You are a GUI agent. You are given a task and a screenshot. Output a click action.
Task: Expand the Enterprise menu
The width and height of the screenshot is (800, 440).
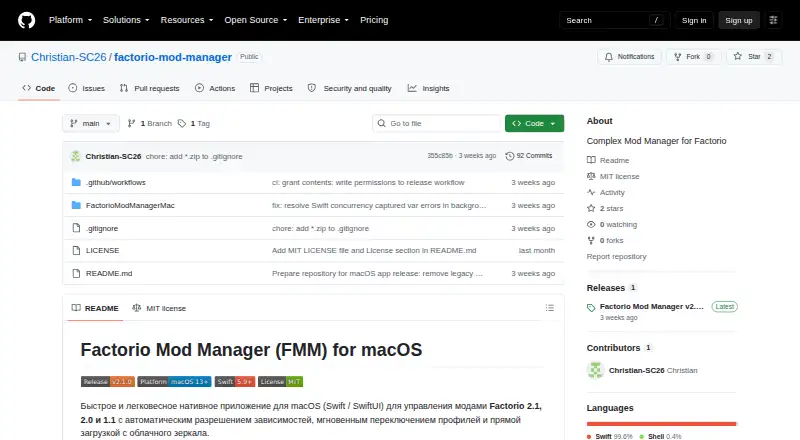pyautogui.click(x=323, y=20)
